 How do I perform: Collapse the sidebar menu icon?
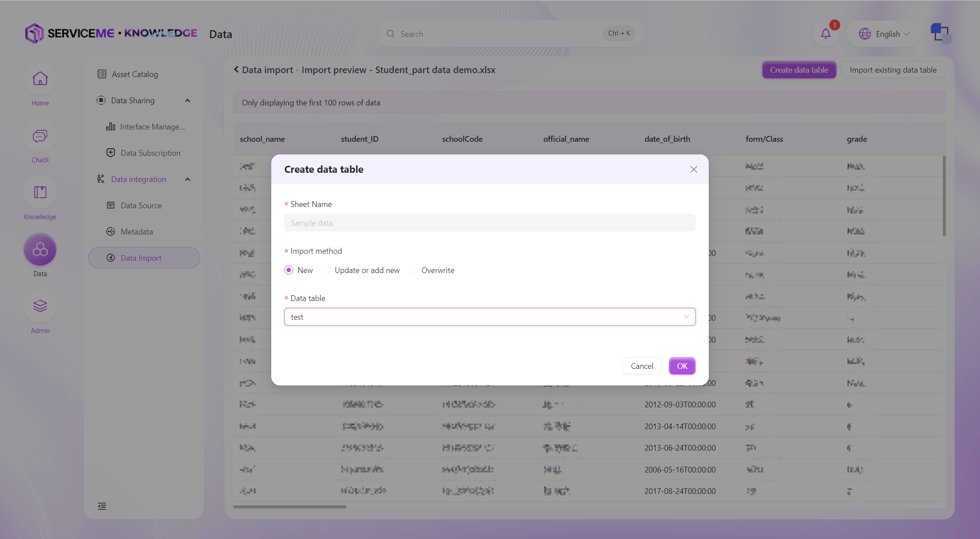click(x=102, y=506)
